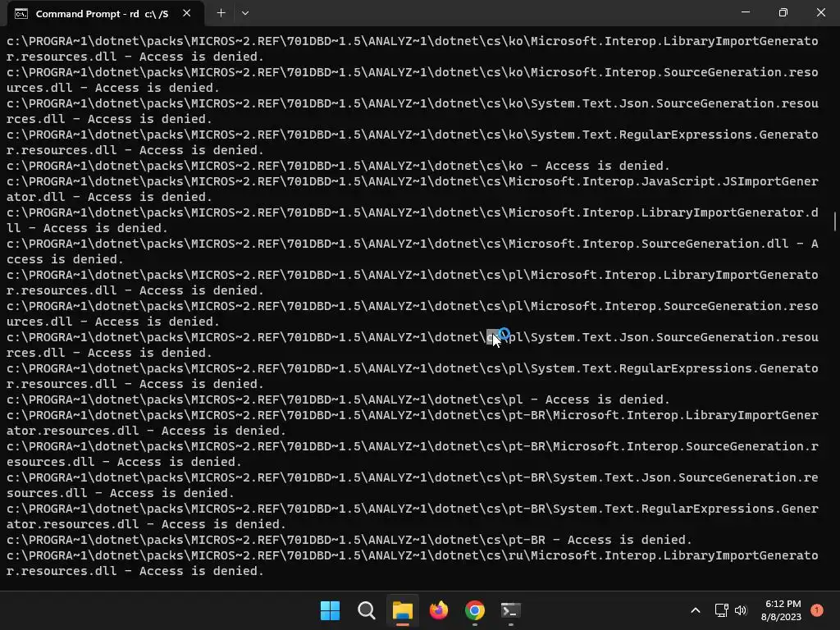The image size is (840, 630).
Task: Click the 'cs\pt-BR\Microsoft.Interop.LibraryImportGener' line
Action: point(413,415)
